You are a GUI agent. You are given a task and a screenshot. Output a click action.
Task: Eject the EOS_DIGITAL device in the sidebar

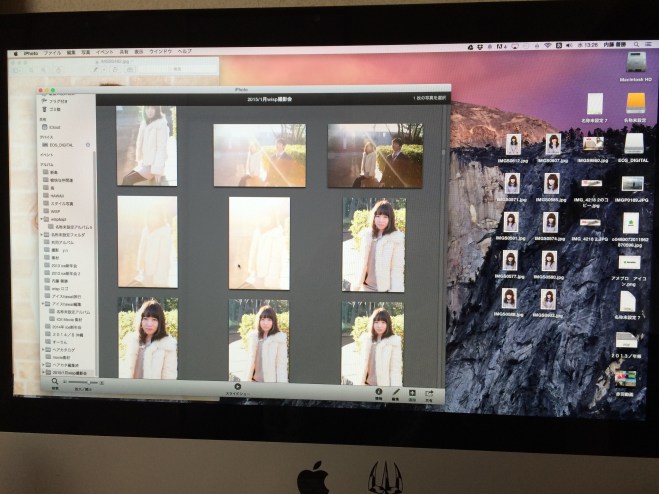click(90, 145)
